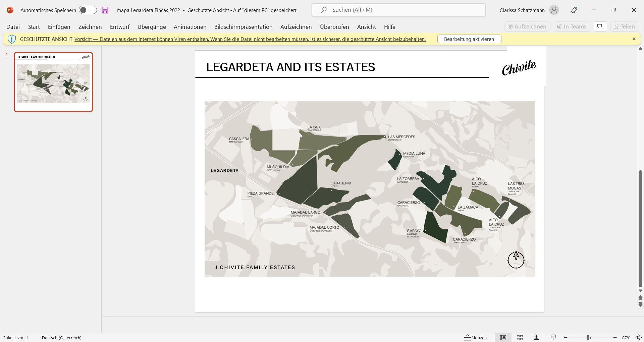
Task: Click the LAS TRES MUGAS label on the map
Action: 516,186
